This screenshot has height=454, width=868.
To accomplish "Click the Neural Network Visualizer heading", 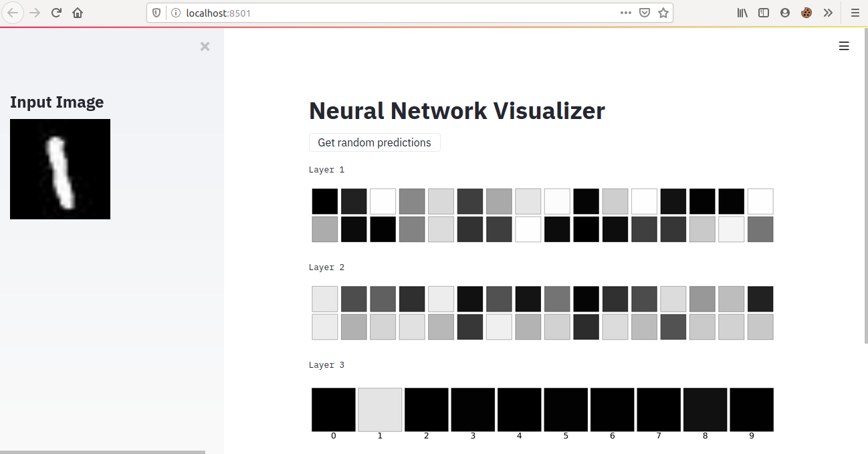I will coord(457,110).
